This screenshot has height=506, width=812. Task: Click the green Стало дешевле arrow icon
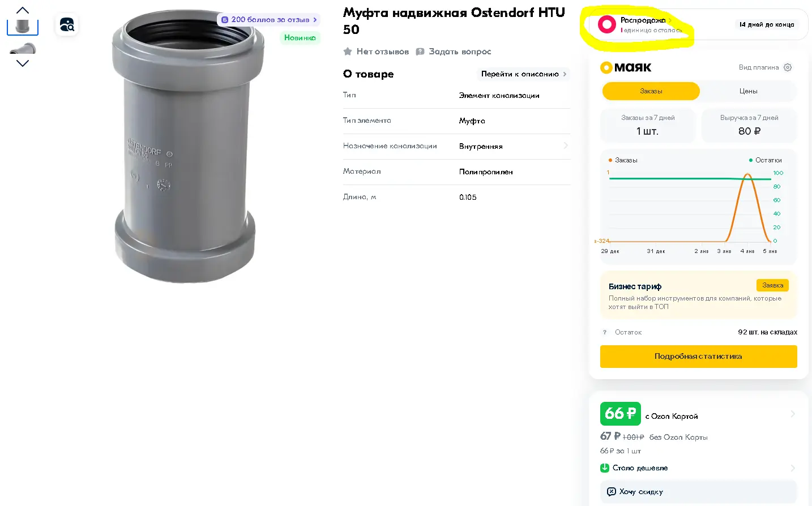[605, 468]
